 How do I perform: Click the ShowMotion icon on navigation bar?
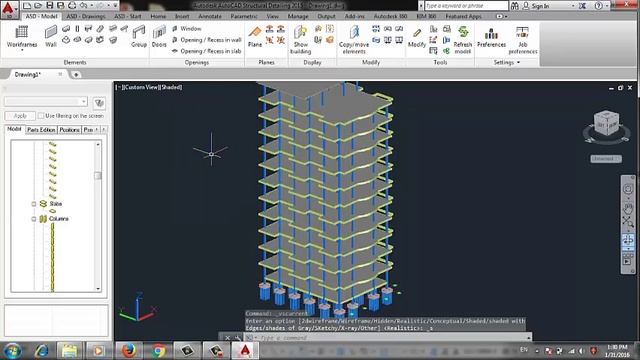pyautogui.click(x=628, y=260)
